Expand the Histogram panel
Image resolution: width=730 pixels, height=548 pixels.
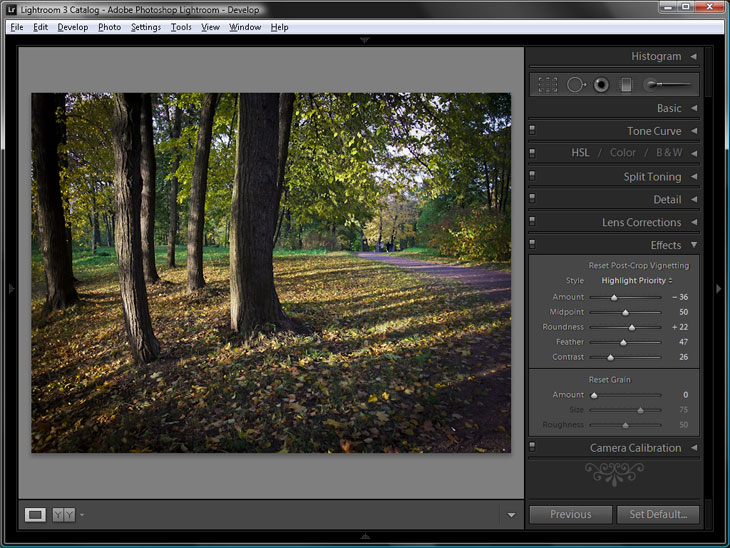point(693,57)
